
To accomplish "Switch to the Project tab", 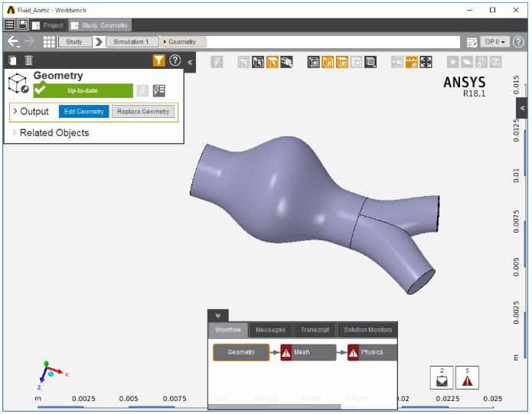I will click(47, 25).
